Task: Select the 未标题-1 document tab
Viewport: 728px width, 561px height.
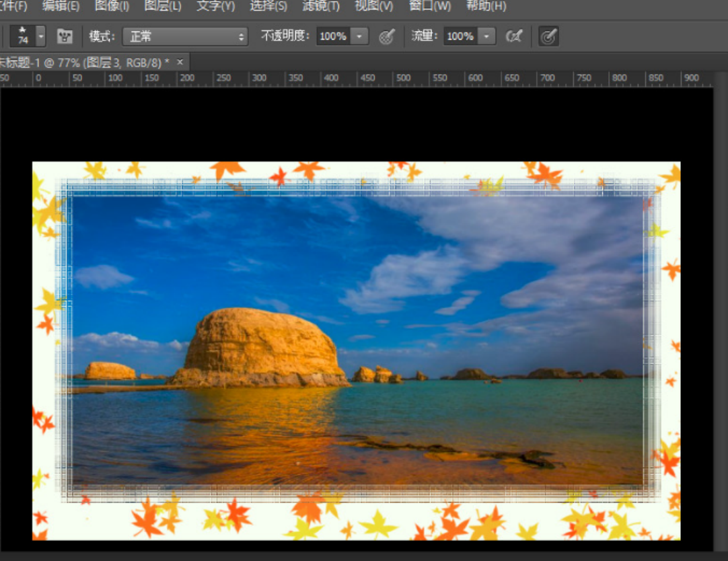Action: point(84,63)
